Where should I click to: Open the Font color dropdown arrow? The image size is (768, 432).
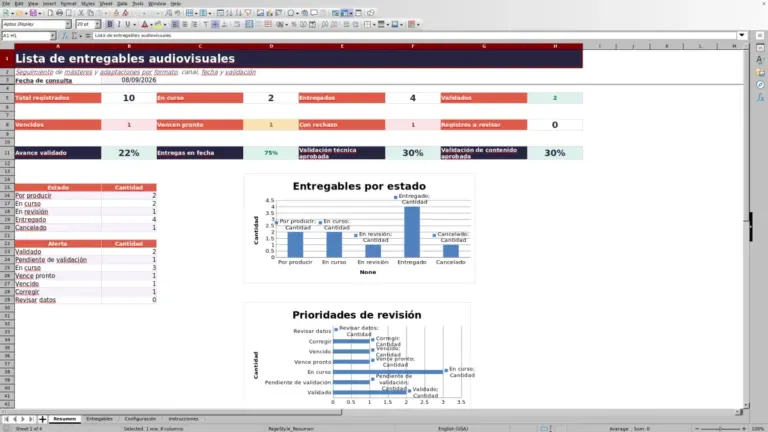[151, 24]
